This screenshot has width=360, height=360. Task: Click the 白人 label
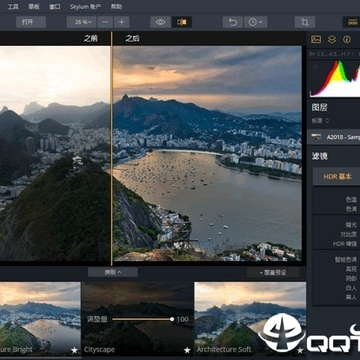click(351, 287)
